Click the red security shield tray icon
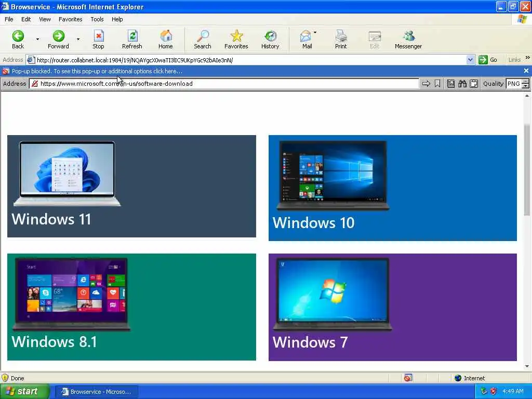This screenshot has width=532, height=399. [x=494, y=391]
